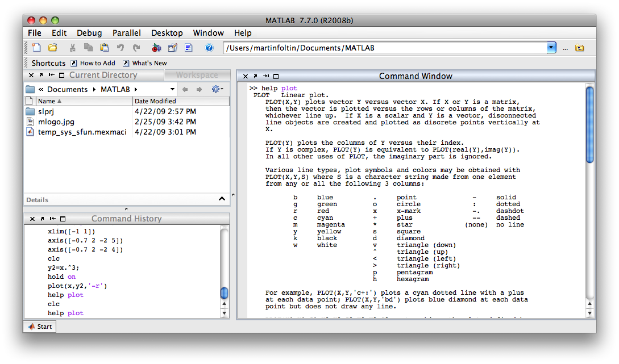Image resolution: width=619 pixels, height=364 pixels.
Task: Open the gear actions menu
Action: pos(217,89)
